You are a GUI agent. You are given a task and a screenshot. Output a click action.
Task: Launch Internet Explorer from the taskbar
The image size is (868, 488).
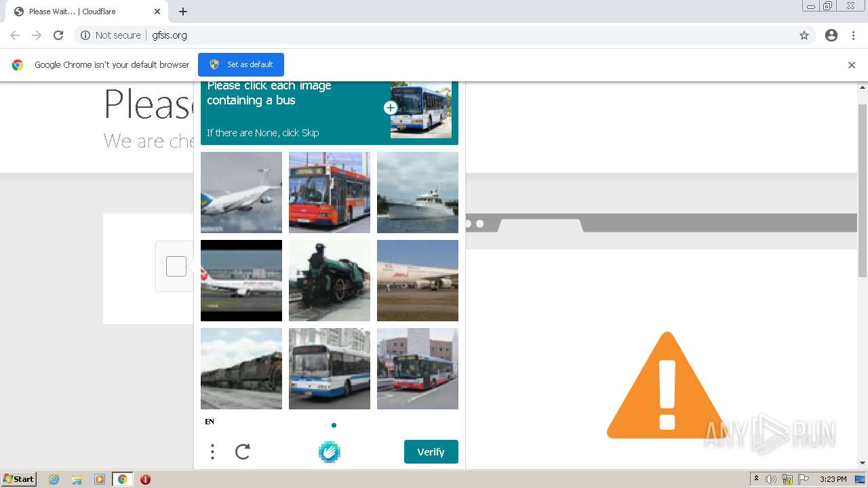54,479
